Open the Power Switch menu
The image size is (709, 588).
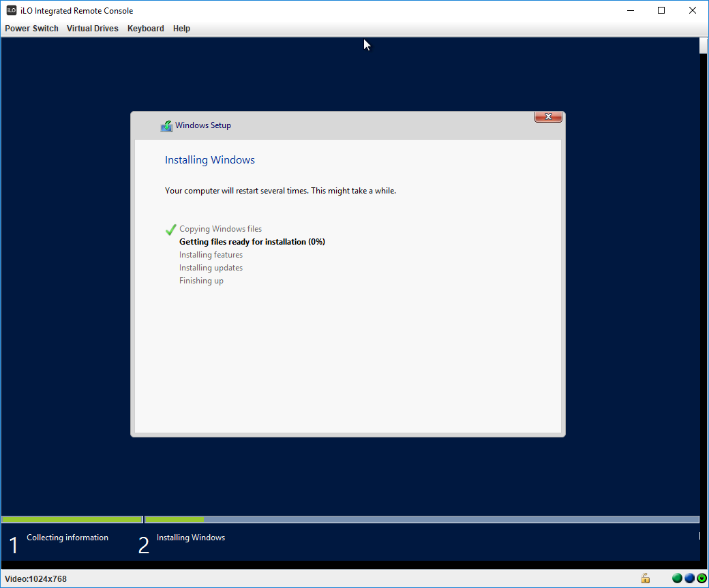click(x=31, y=29)
